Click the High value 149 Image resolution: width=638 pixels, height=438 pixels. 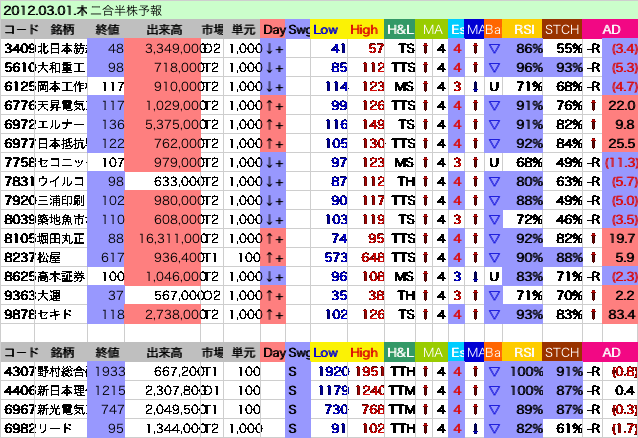[373, 125]
